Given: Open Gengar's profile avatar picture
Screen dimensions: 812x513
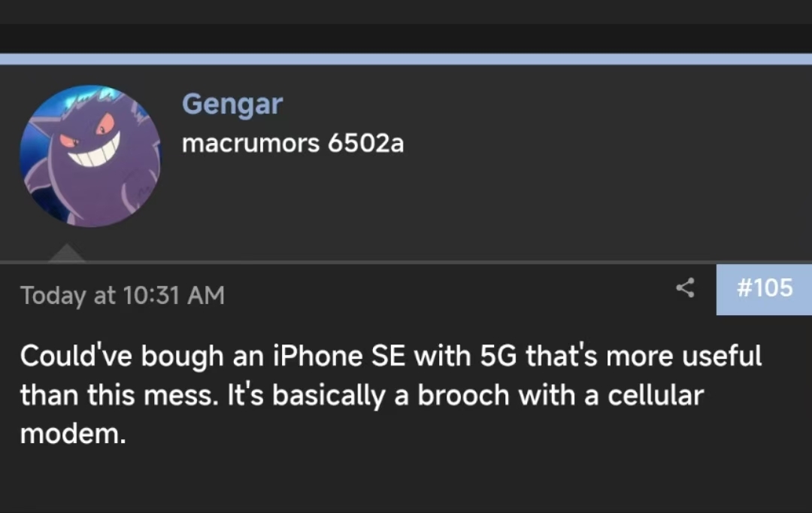Looking at the screenshot, I should point(90,156).
